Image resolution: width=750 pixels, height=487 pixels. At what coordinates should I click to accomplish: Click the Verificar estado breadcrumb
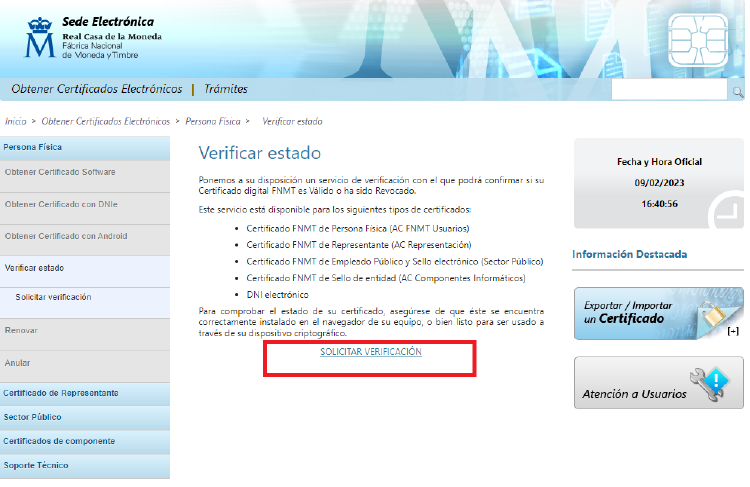[292, 122]
